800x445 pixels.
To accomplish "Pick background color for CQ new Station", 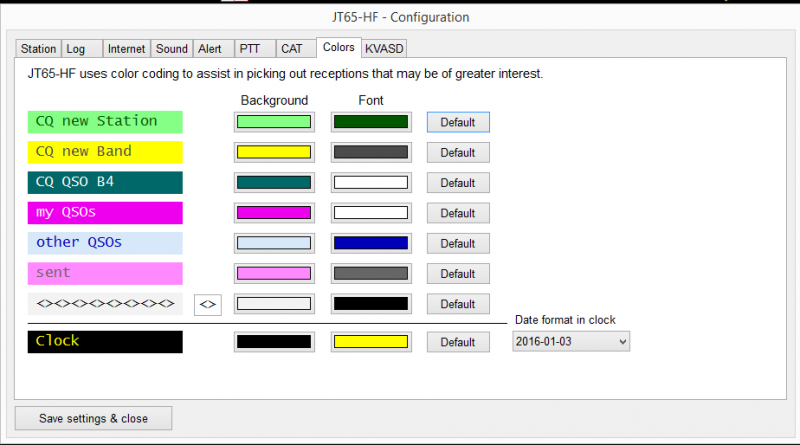I will coord(274,122).
